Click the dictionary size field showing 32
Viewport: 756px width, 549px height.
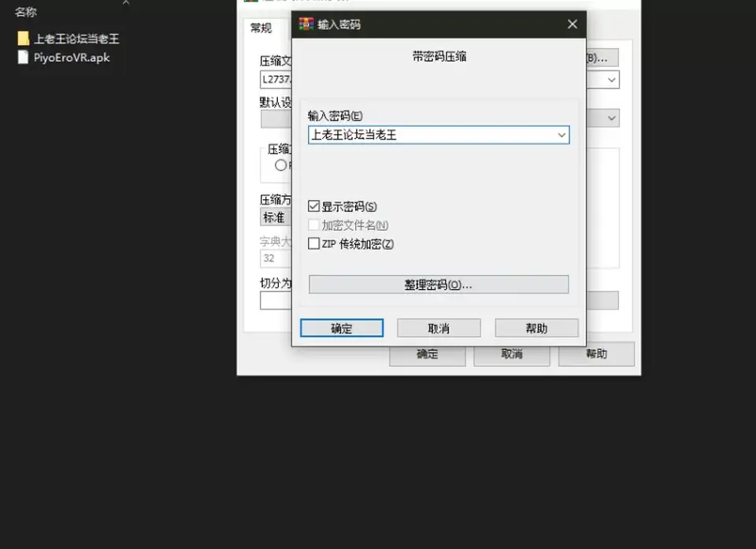click(x=276, y=258)
